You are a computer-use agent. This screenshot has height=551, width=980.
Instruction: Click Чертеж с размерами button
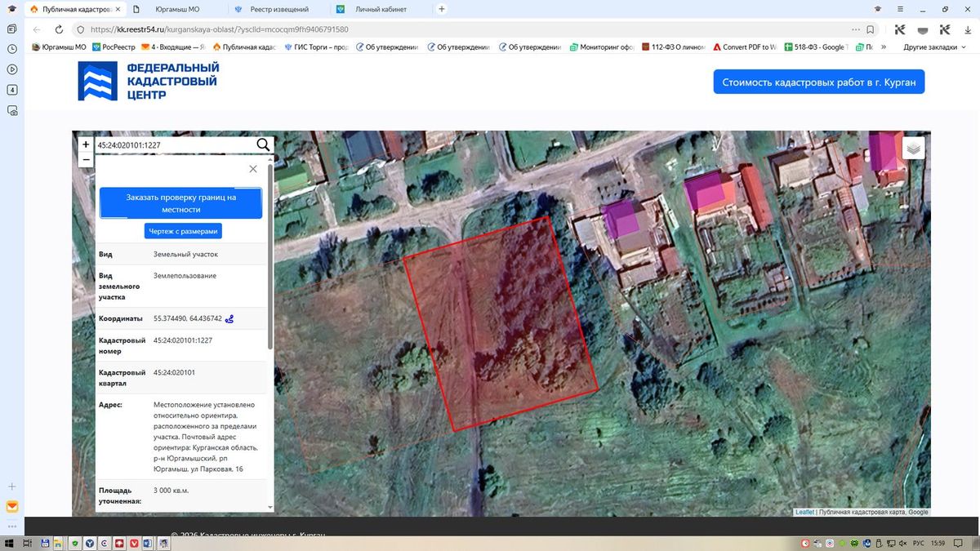pos(183,231)
